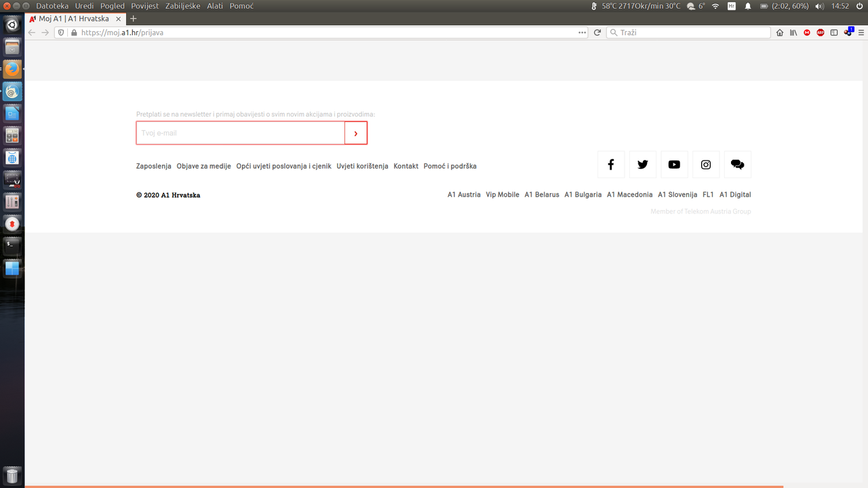Image resolution: width=868 pixels, height=488 pixels.
Task: Open the chat bubbles icon
Action: (x=738, y=165)
